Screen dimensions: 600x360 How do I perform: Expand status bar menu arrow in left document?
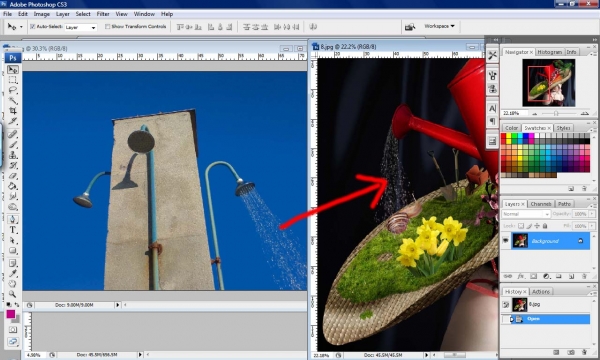[117, 305]
